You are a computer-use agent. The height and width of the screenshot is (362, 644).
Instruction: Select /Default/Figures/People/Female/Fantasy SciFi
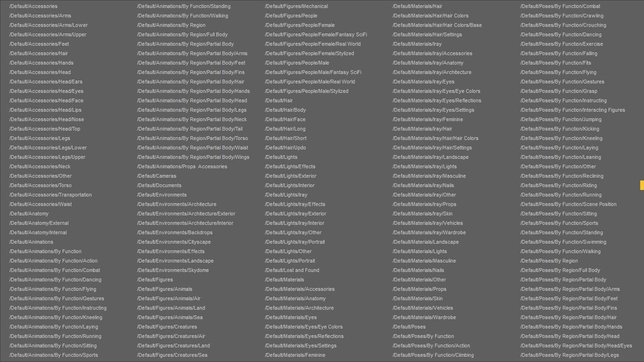click(x=316, y=34)
